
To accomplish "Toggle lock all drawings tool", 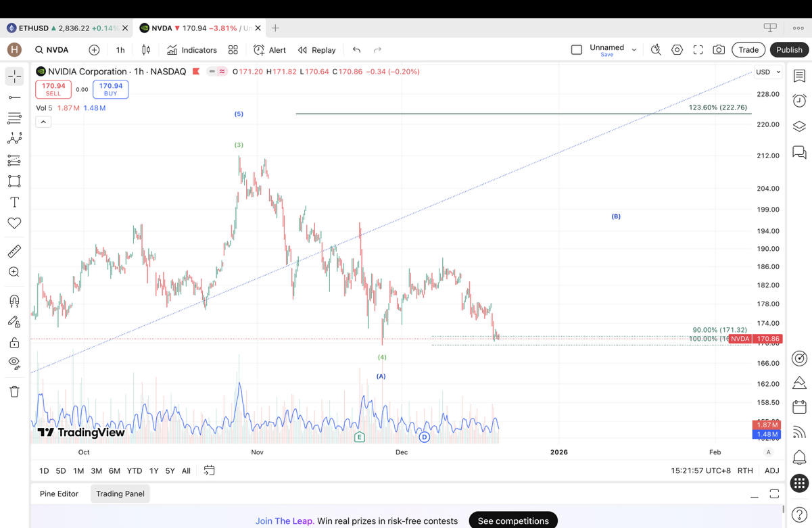I will 14,343.
